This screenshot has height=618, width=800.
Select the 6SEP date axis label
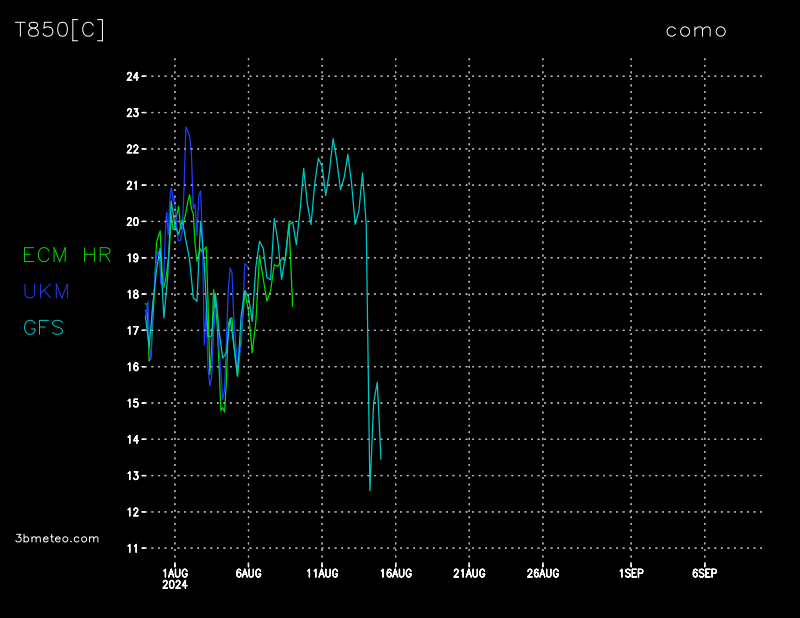704,573
